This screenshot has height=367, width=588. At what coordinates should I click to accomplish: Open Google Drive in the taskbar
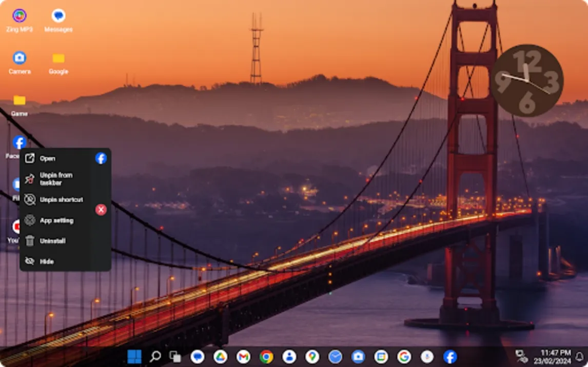click(x=221, y=357)
